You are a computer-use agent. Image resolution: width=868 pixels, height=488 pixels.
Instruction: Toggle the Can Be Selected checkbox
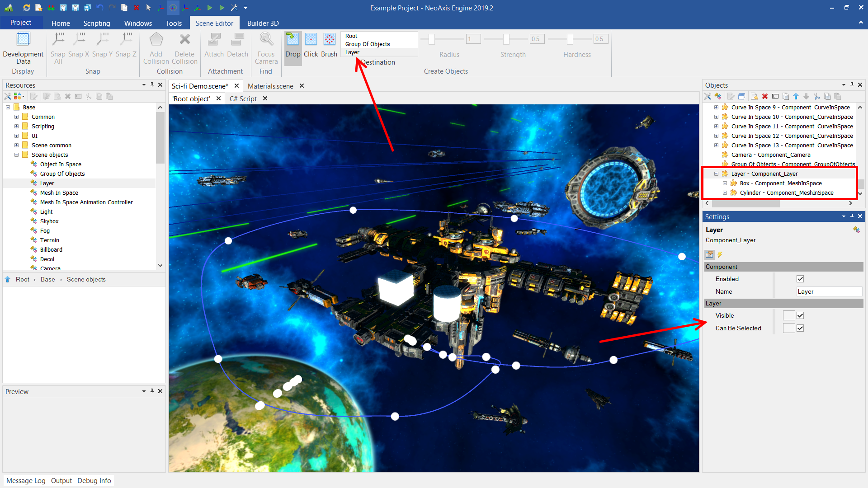[800, 328]
